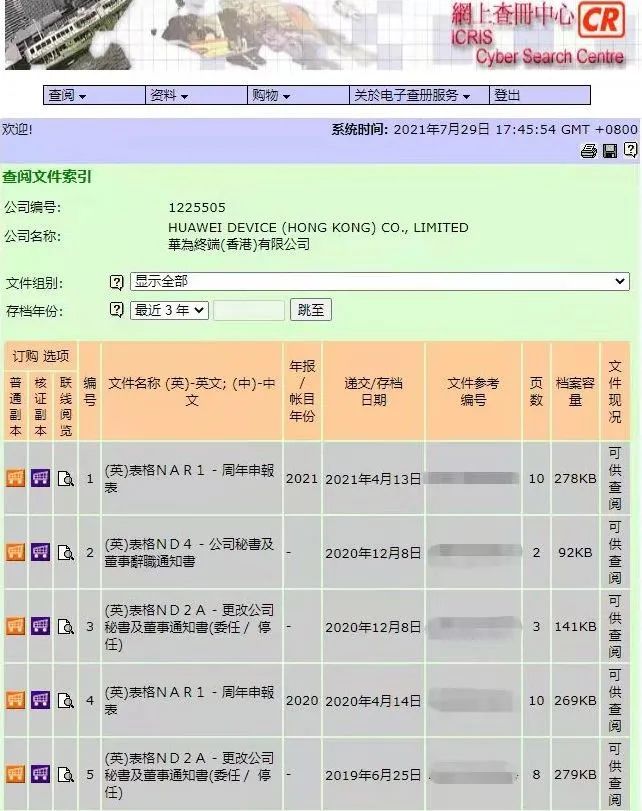Click help icon next to 文件组别

click(117, 282)
